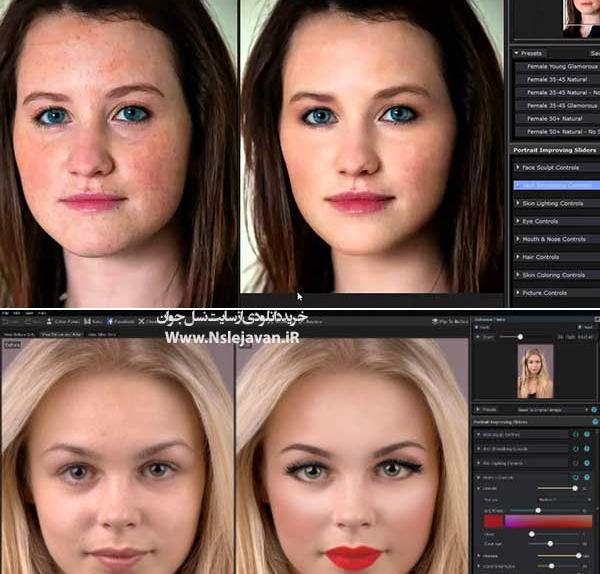Switch to View After Only tab
This screenshot has height=574, width=600.
102,334
